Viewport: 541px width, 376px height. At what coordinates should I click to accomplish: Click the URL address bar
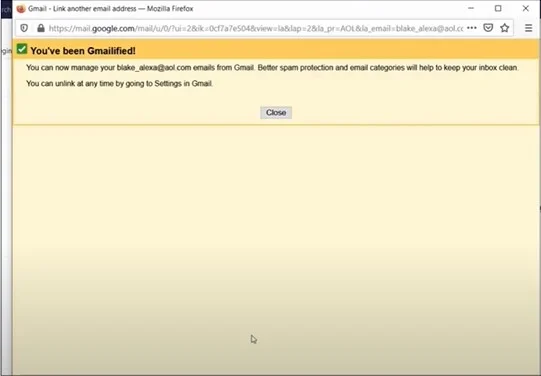point(256,28)
